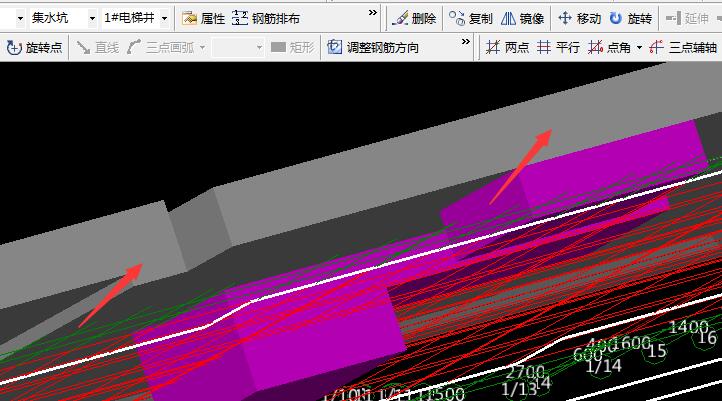This screenshot has height=401, width=722.
Task: Open the 点角 dropdown arrow
Action: 639,47
